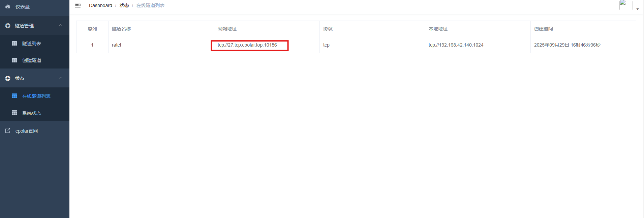
Task: Click the 创建隧道 table icon
Action: click(14, 60)
